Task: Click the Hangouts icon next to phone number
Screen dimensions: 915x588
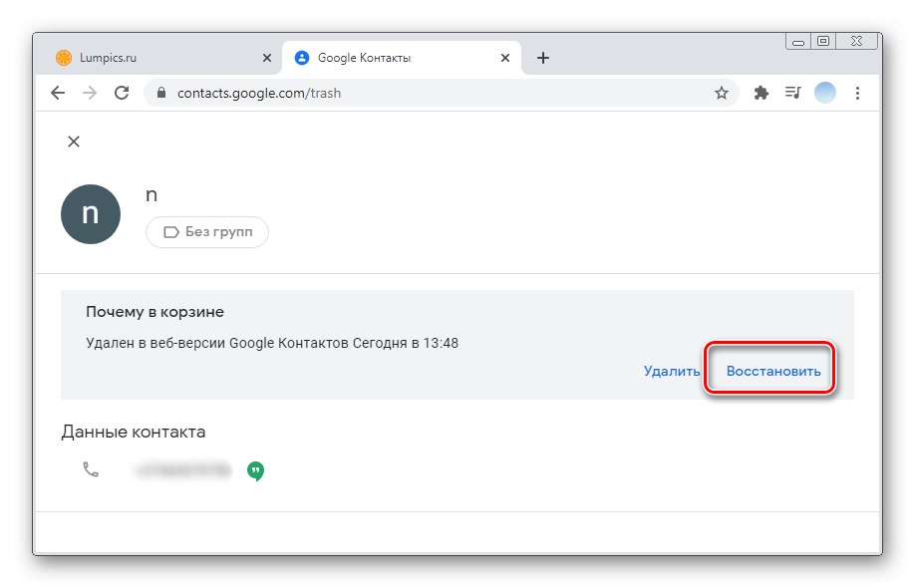Action: 255,470
